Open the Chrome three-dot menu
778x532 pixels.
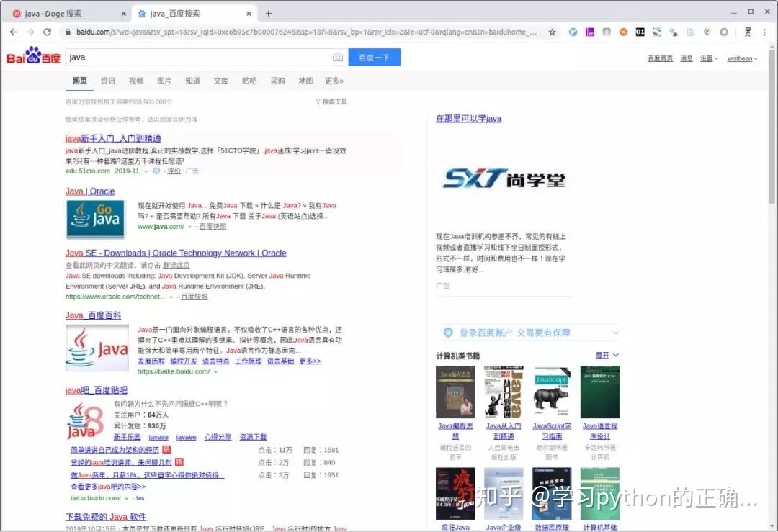(x=764, y=32)
